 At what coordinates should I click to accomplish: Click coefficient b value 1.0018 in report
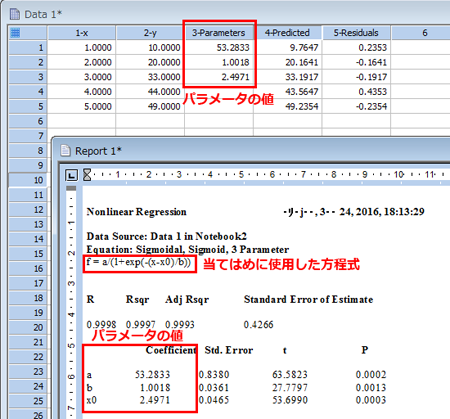click(155, 387)
